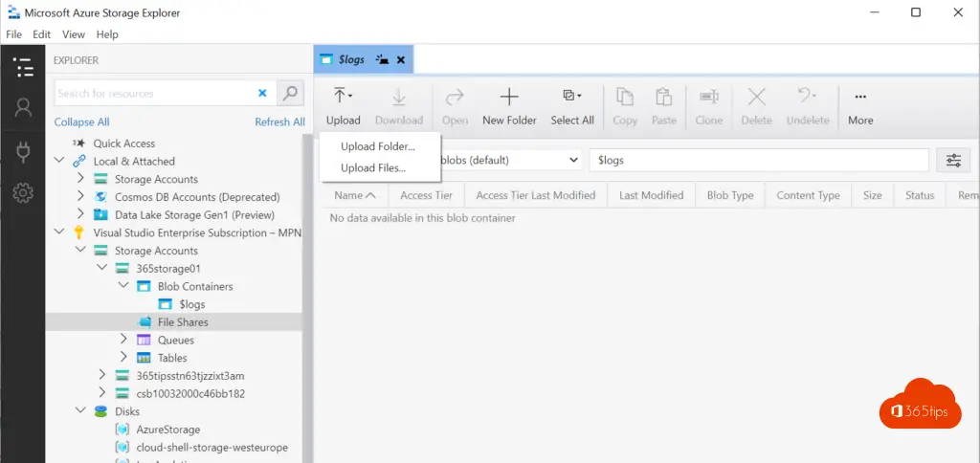Screen dimensions: 980x463
Task: Sort by the Access Tier column
Action: click(426, 195)
